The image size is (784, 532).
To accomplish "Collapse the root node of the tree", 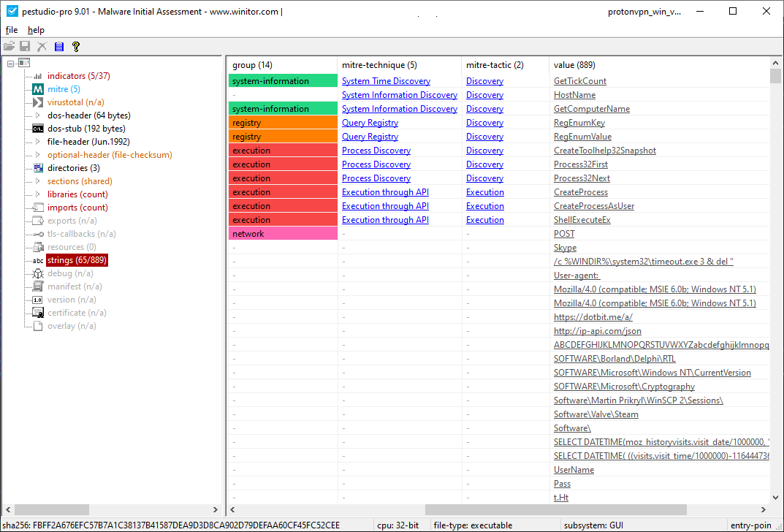I will (9, 62).
